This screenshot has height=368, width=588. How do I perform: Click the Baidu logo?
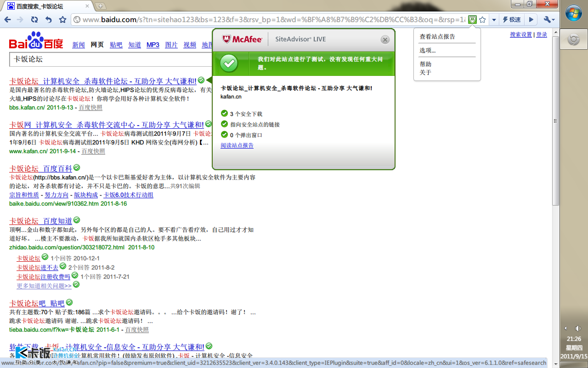[x=36, y=41]
